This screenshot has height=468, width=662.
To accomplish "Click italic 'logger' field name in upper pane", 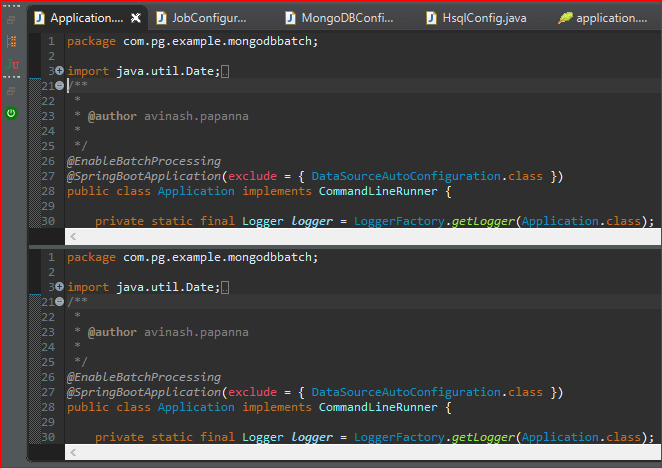I will 312,221.
